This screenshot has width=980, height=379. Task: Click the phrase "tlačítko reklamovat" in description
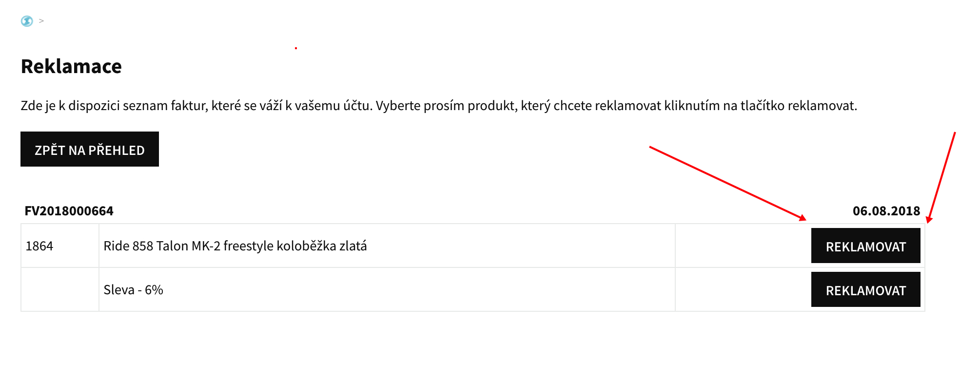coord(798,106)
